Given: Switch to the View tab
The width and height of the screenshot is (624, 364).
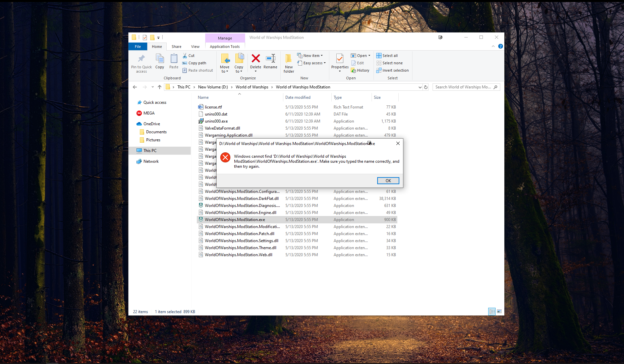Looking at the screenshot, I should 195,47.
